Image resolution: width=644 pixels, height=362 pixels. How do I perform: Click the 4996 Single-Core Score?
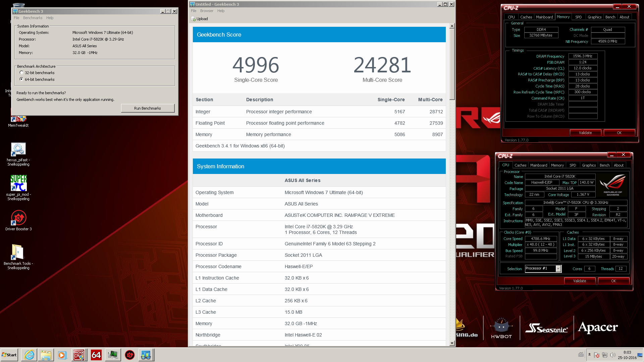coord(256,65)
